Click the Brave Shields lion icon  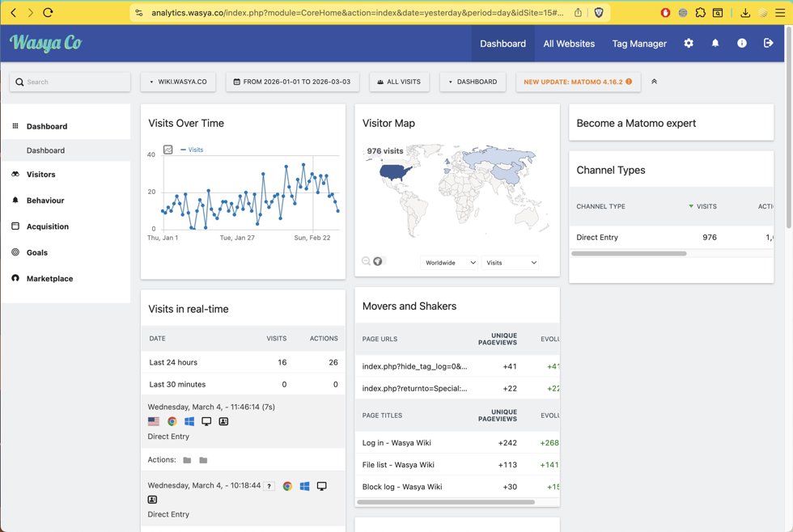click(x=599, y=13)
